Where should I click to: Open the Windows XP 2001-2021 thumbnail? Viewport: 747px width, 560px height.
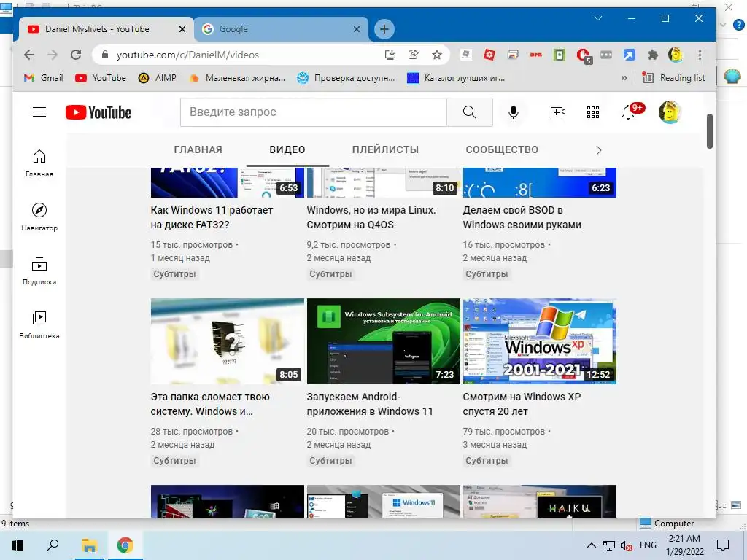coord(539,341)
